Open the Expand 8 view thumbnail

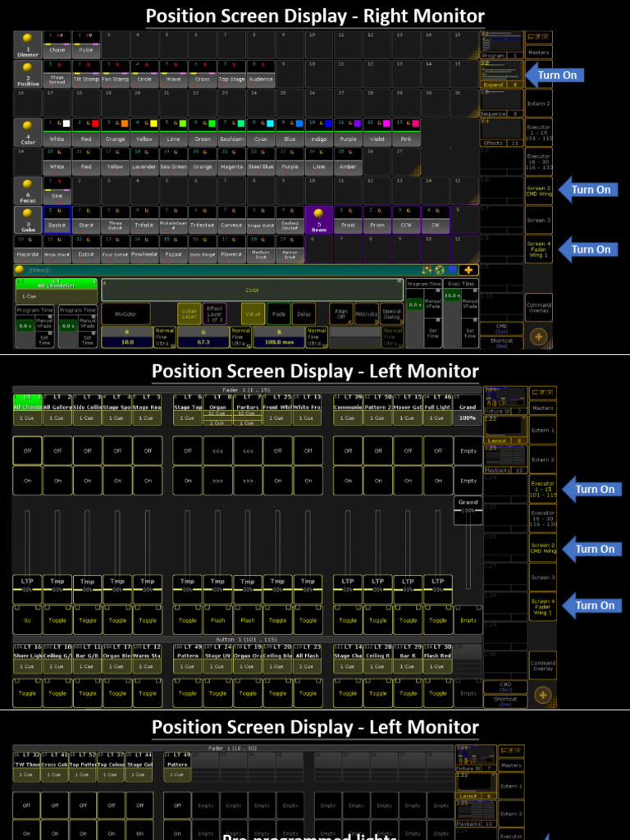click(501, 75)
